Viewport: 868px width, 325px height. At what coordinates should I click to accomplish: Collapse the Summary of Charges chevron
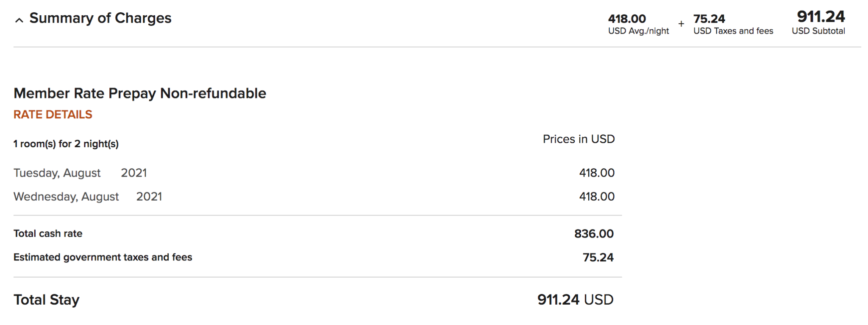[x=19, y=20]
